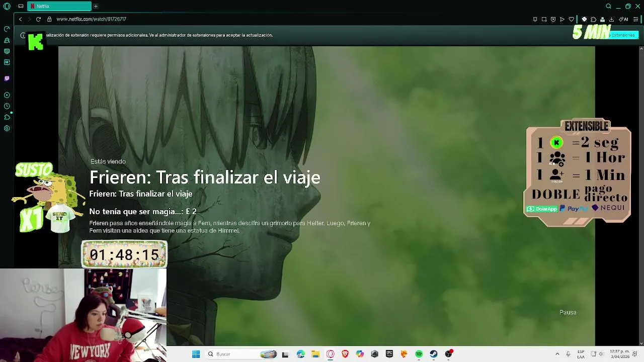Open Extensions cube in sidebar

pos(7,117)
